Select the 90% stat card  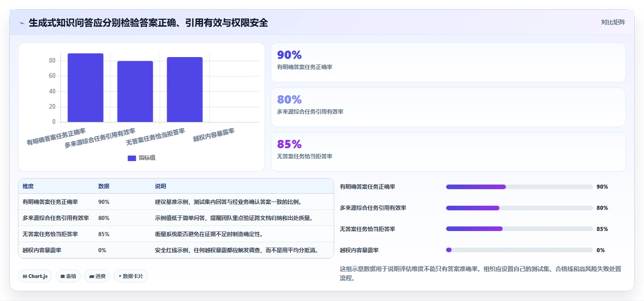(x=448, y=63)
